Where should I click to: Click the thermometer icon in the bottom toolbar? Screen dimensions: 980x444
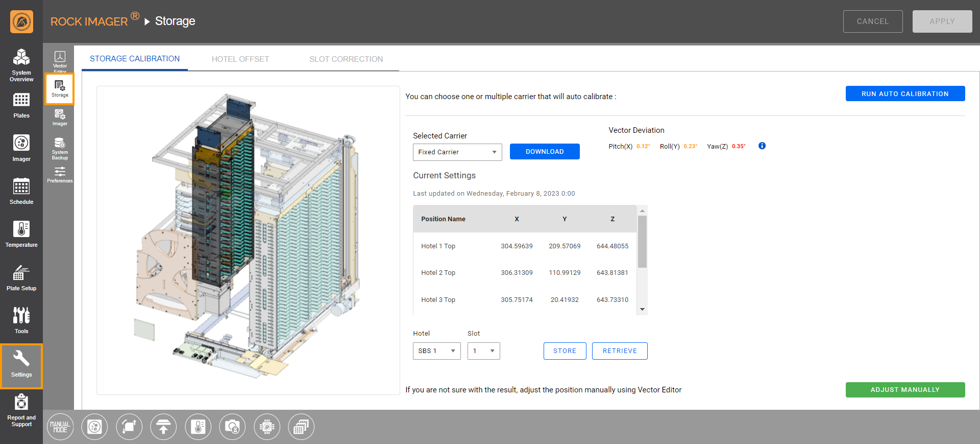pos(198,427)
